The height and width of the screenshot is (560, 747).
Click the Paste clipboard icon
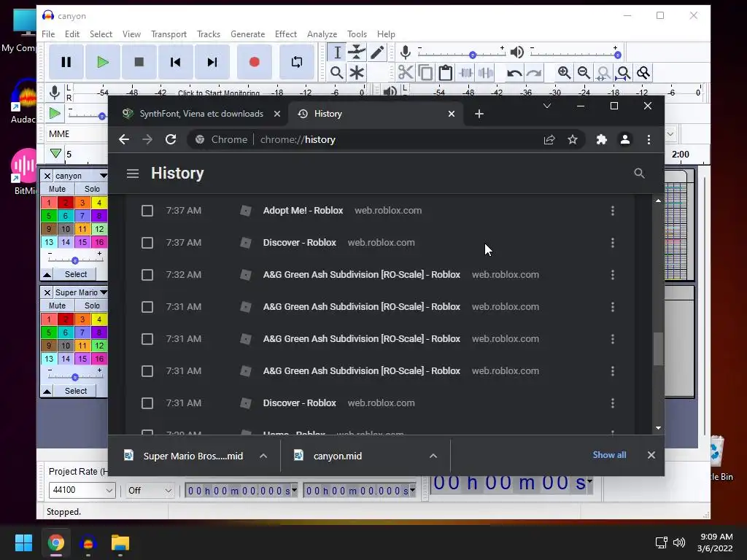[x=446, y=73]
